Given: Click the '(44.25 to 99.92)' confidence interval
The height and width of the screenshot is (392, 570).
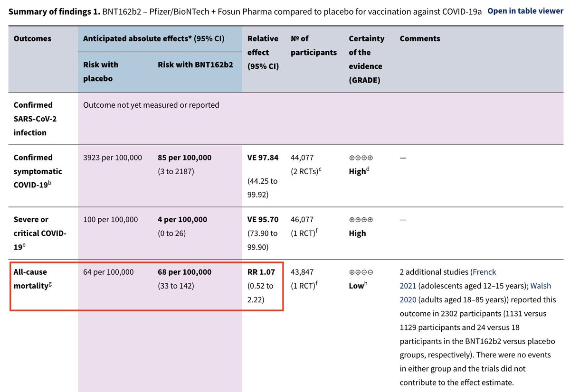Looking at the screenshot, I should point(262,187).
